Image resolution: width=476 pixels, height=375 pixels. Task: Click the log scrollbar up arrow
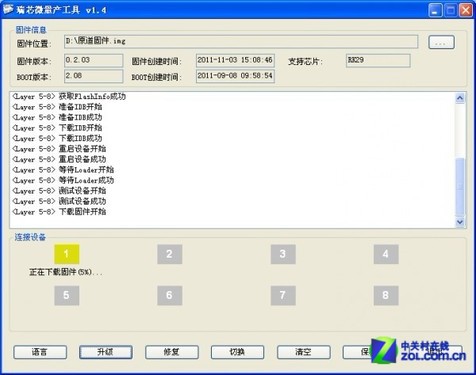[460, 98]
